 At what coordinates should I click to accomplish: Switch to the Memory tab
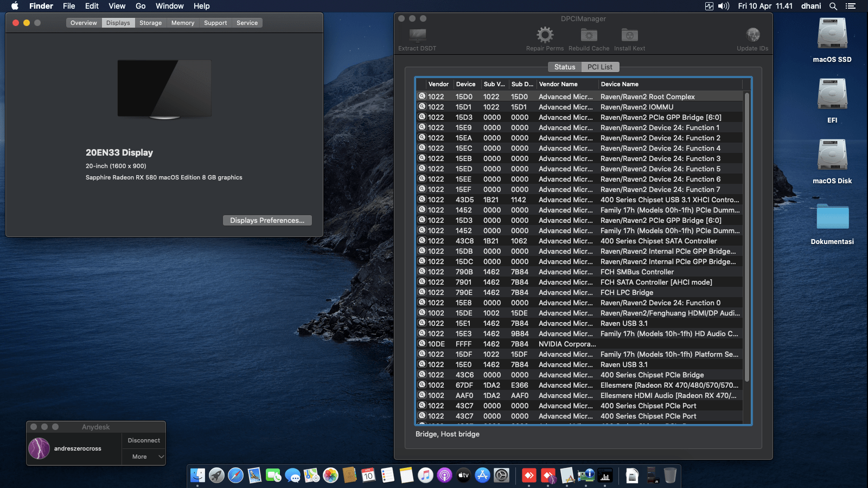click(183, 23)
